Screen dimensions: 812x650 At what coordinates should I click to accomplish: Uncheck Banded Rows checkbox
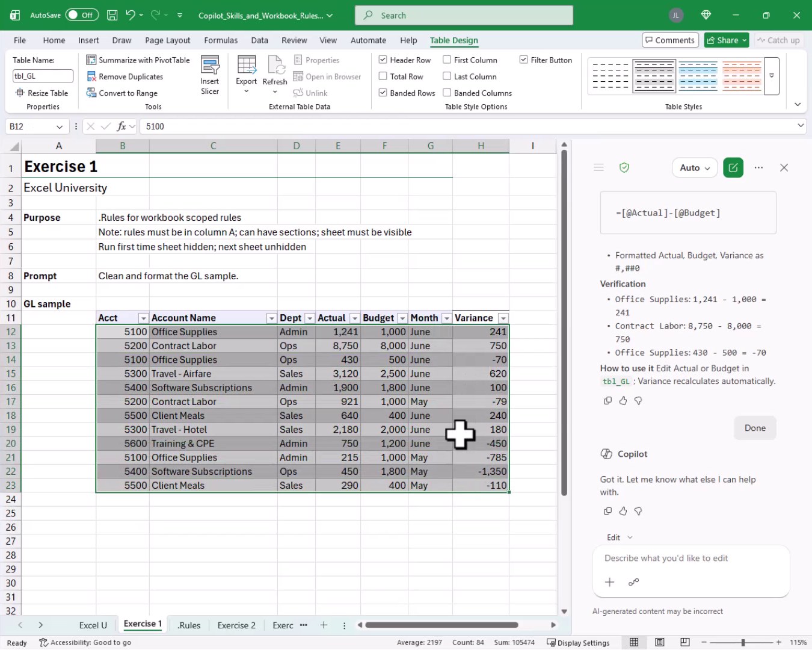(x=383, y=92)
